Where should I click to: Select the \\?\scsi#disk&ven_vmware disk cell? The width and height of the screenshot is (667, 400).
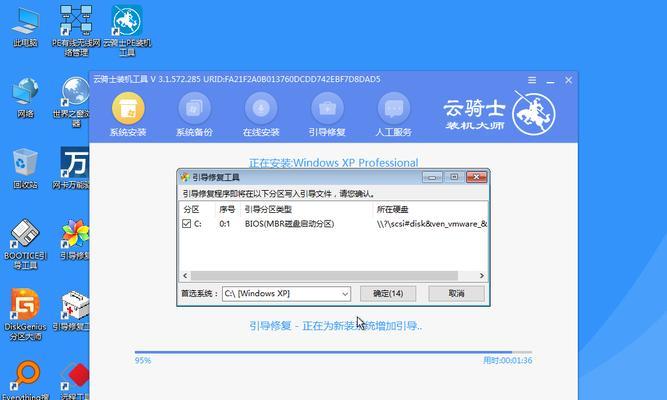point(431,224)
